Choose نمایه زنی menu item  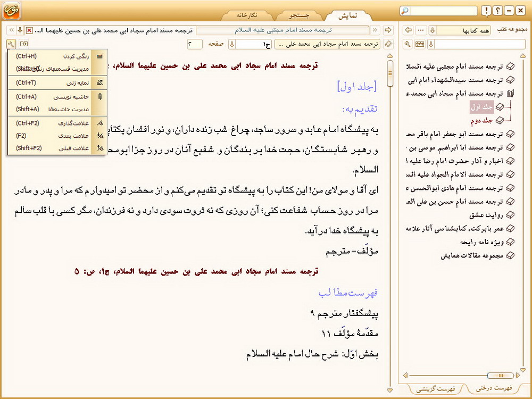(x=57, y=82)
